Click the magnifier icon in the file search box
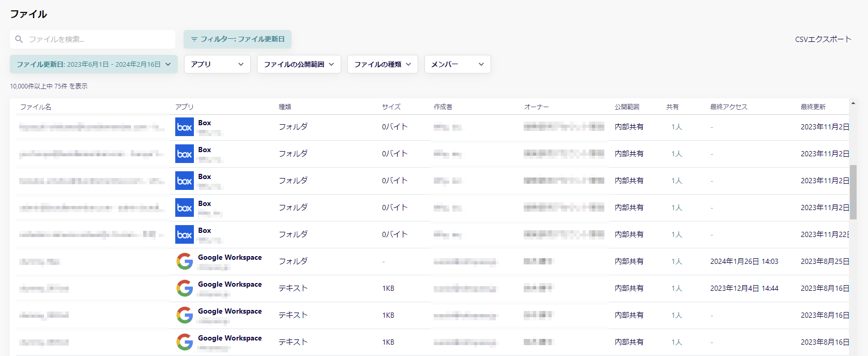 (19, 39)
